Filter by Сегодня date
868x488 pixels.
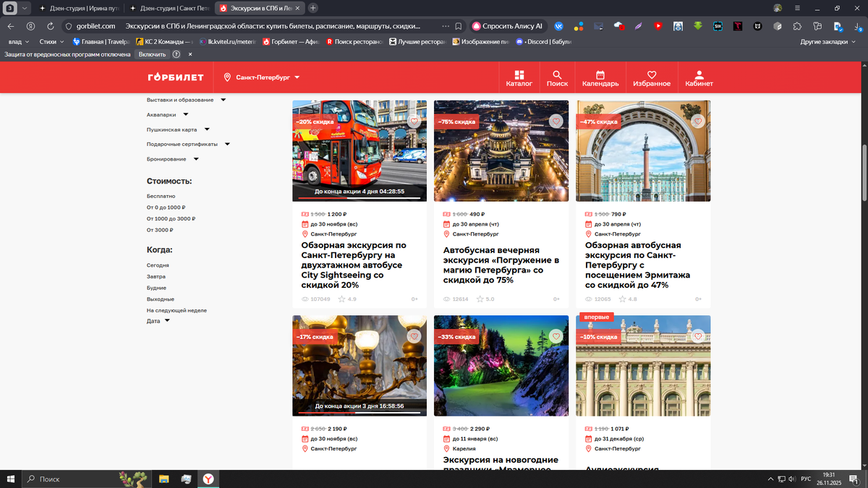click(158, 265)
